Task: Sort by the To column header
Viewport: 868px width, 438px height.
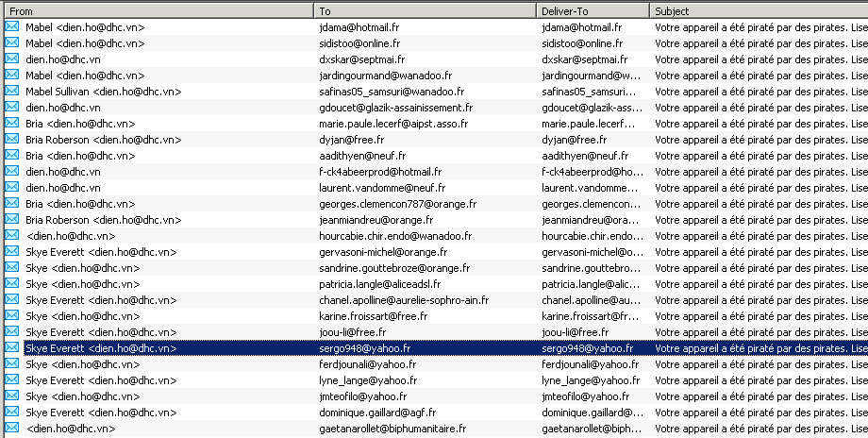Action: tap(426, 10)
